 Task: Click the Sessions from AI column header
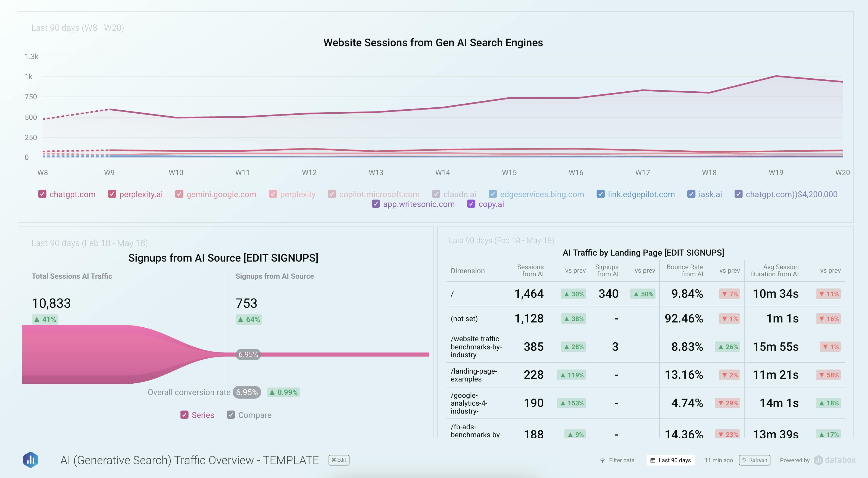(x=530, y=270)
